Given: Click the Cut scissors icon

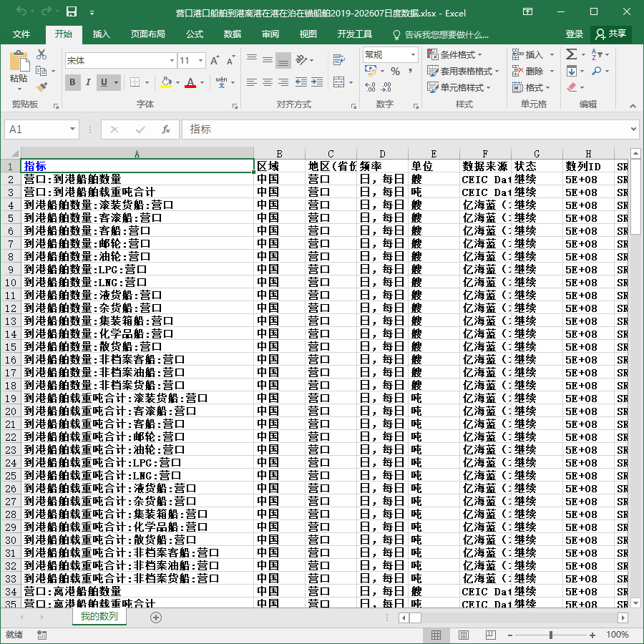Looking at the screenshot, I should pyautogui.click(x=42, y=54).
